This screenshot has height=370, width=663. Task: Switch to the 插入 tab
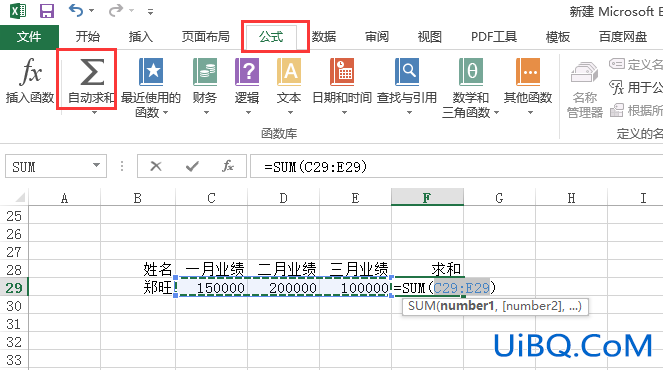(x=140, y=37)
